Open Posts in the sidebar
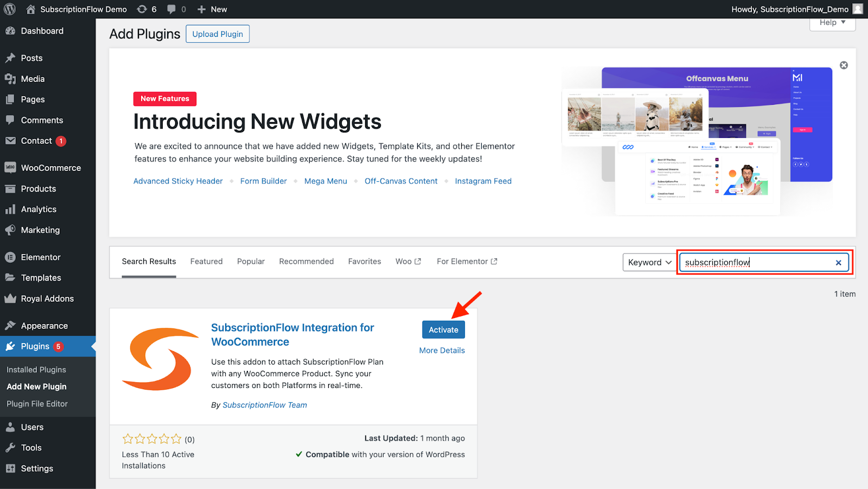 point(48,58)
